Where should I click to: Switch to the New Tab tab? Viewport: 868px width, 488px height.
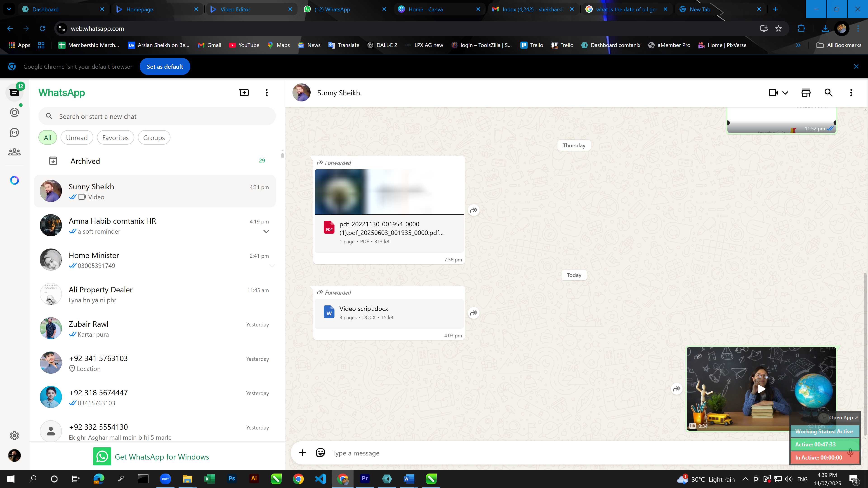(x=721, y=9)
